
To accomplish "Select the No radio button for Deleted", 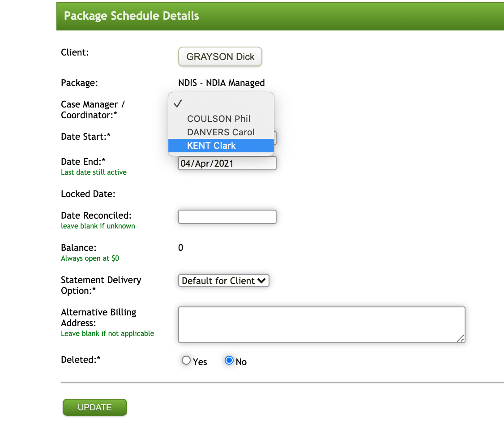I will (x=229, y=361).
